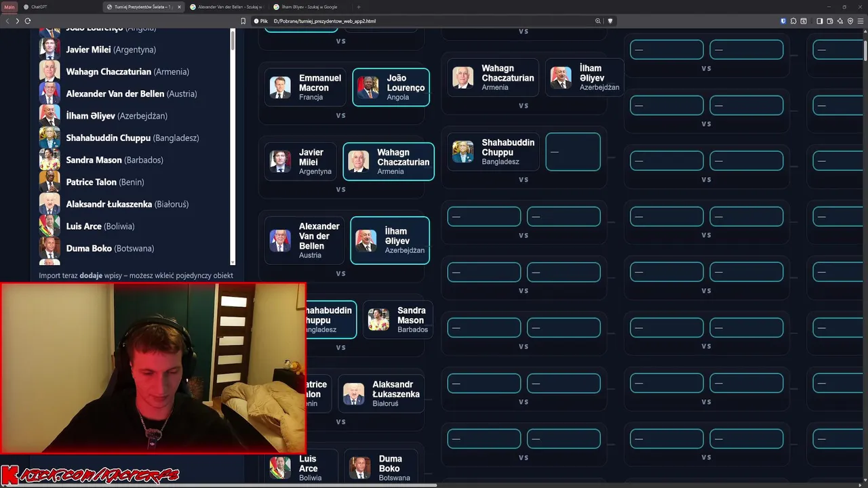Click Patrice Talon photo in sidebar list

(50, 182)
